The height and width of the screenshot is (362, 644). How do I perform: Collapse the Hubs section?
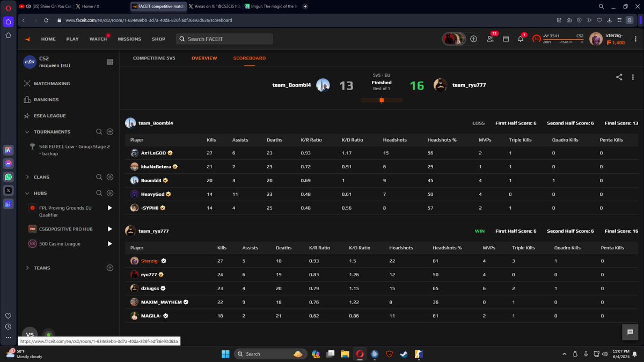27,193
